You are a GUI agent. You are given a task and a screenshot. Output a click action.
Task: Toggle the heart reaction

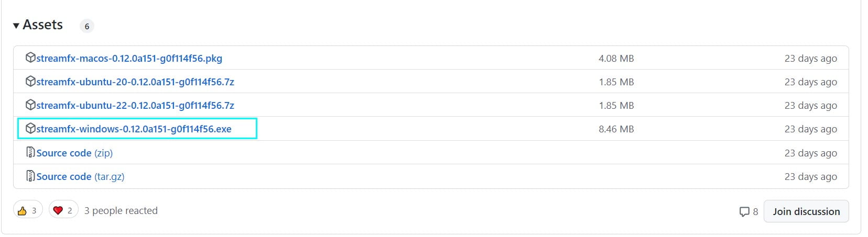tap(63, 210)
